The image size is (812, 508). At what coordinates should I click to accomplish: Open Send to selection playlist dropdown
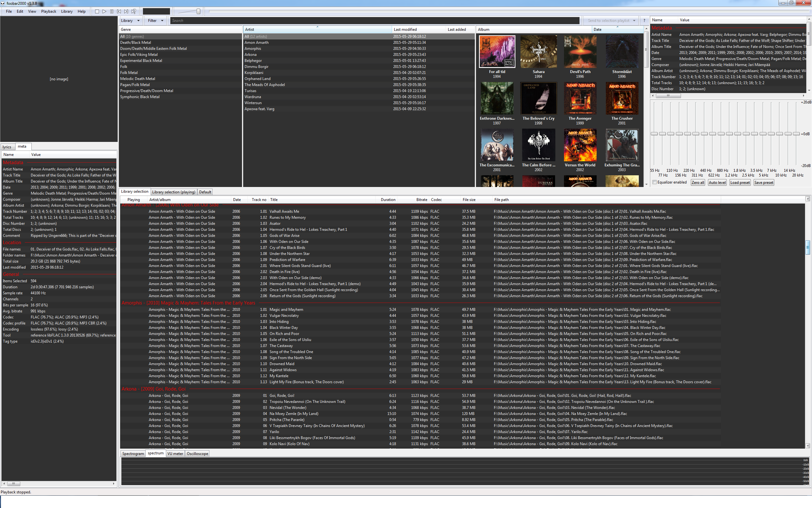(x=611, y=21)
